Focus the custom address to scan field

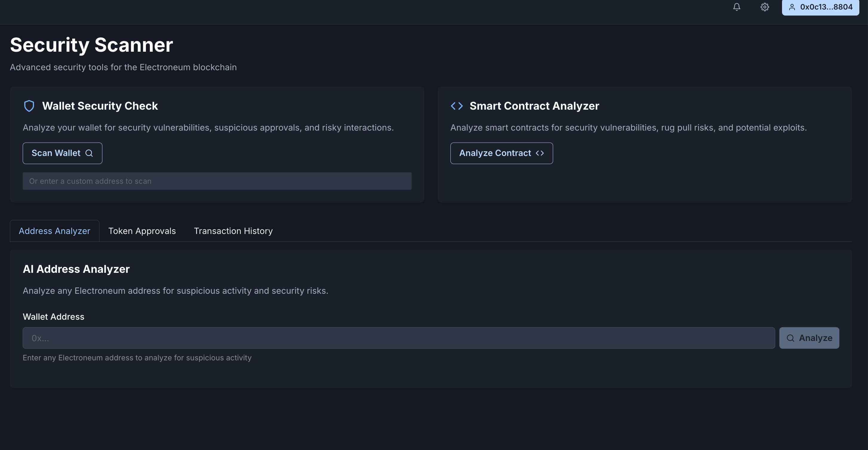(217, 181)
